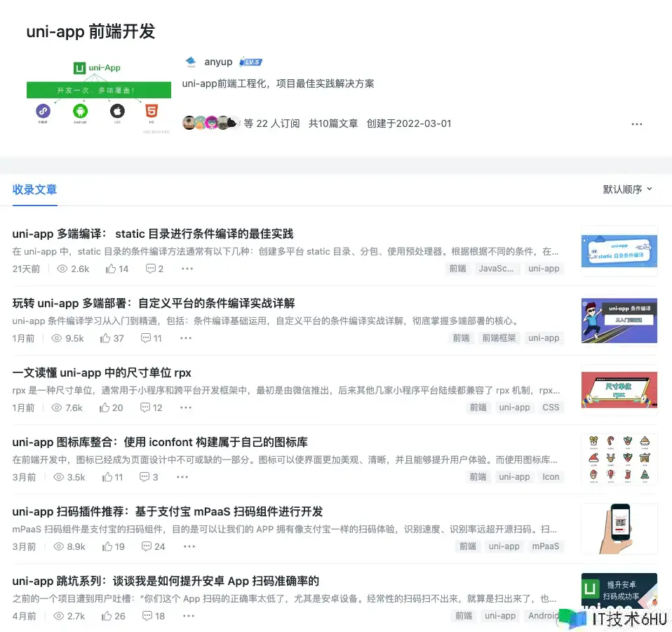Open the column's three-dot more menu

(636, 124)
